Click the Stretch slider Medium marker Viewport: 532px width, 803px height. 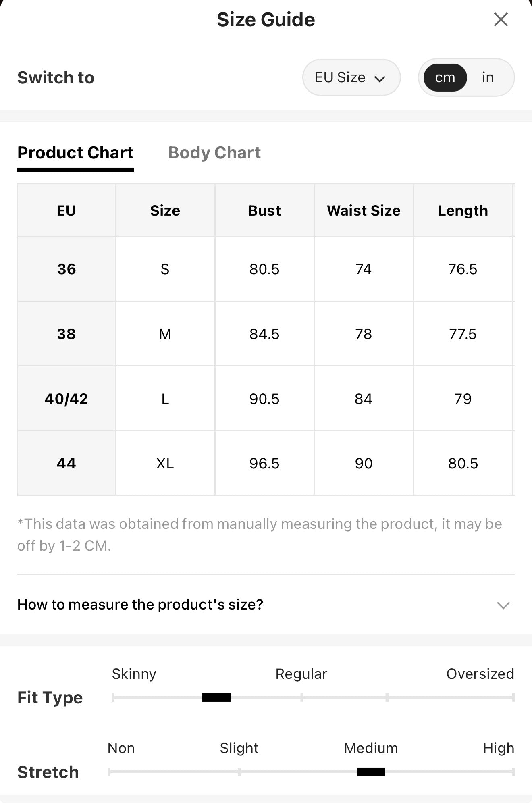coord(371,772)
